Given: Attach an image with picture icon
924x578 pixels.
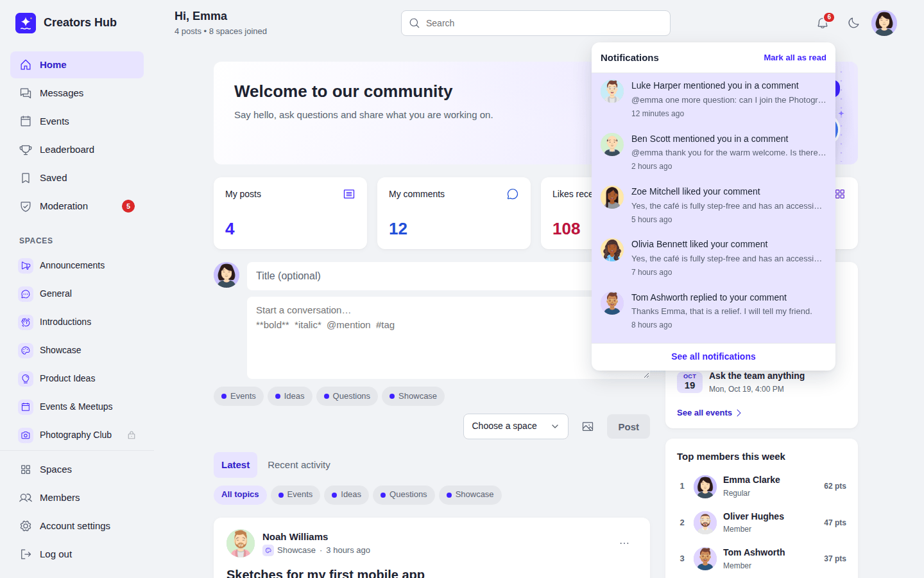Looking at the screenshot, I should [x=588, y=426].
